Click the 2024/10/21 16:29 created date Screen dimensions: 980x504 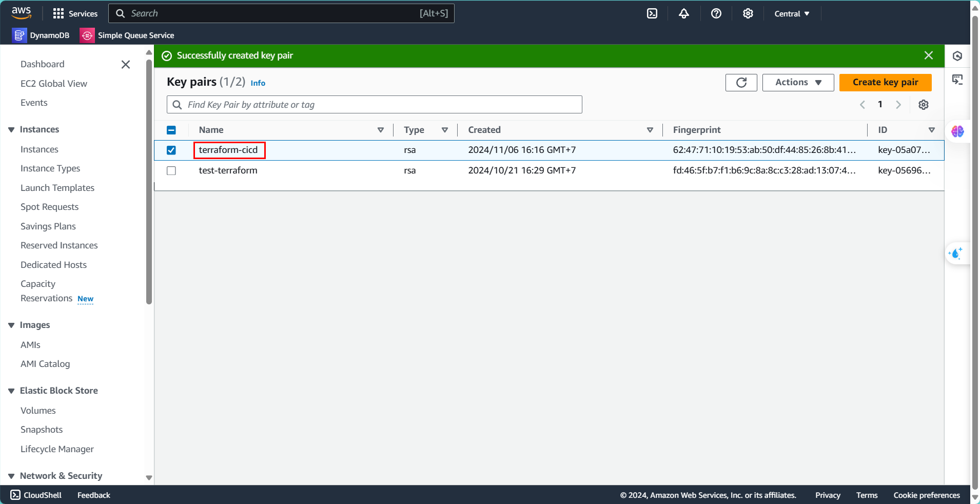pyautogui.click(x=522, y=170)
